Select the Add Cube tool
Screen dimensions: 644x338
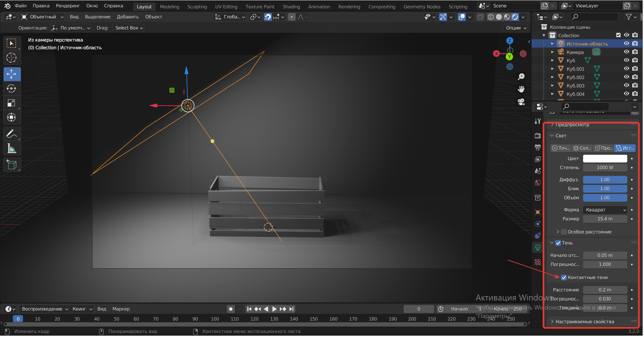[12, 164]
